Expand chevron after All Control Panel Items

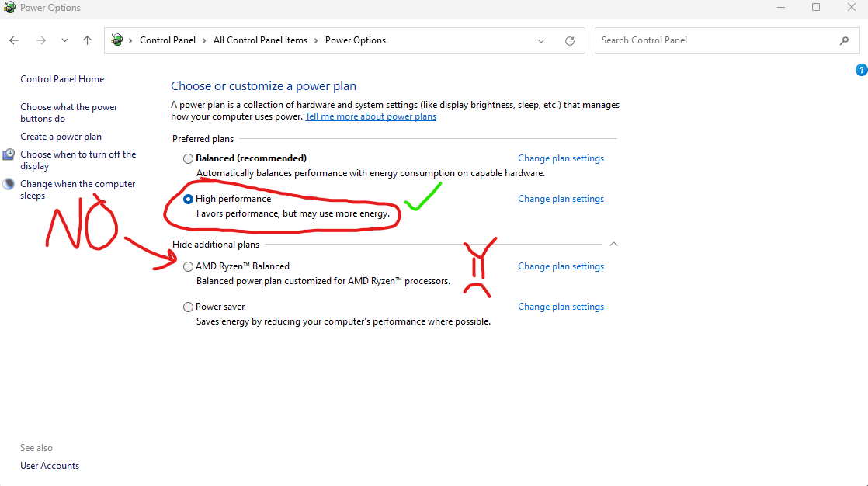(316, 41)
